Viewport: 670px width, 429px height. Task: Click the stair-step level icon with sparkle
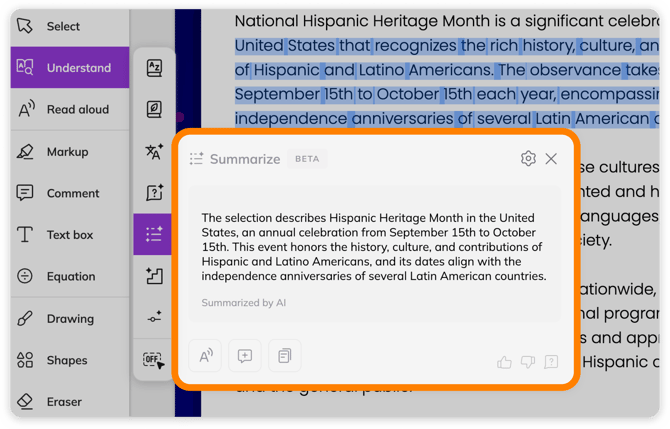154,276
